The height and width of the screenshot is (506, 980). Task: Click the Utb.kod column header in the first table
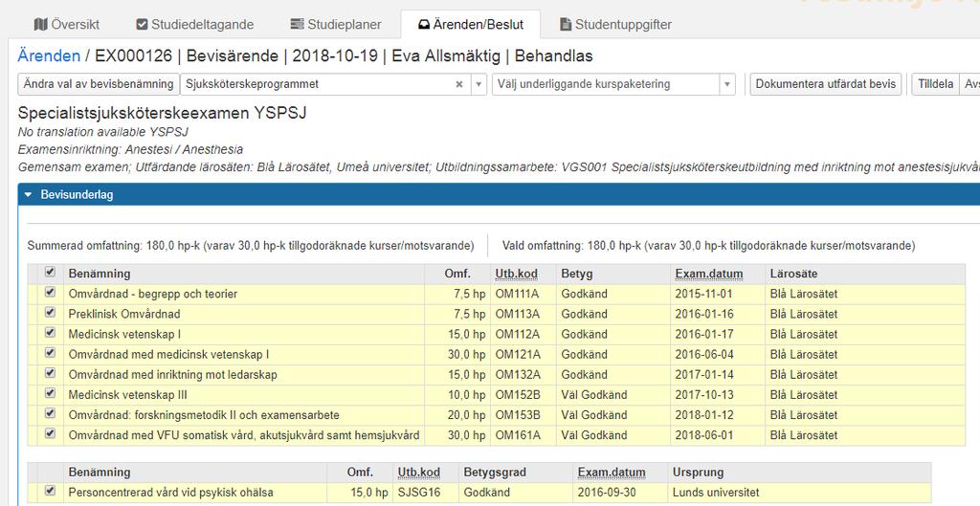tap(516, 274)
